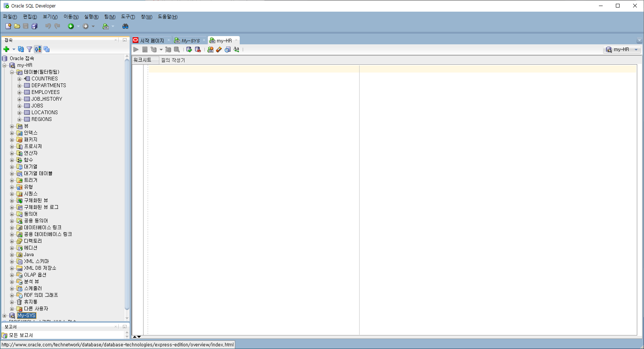644x349 pixels.
Task: Expand the My-SYS connection node
Action: [x=5, y=316]
